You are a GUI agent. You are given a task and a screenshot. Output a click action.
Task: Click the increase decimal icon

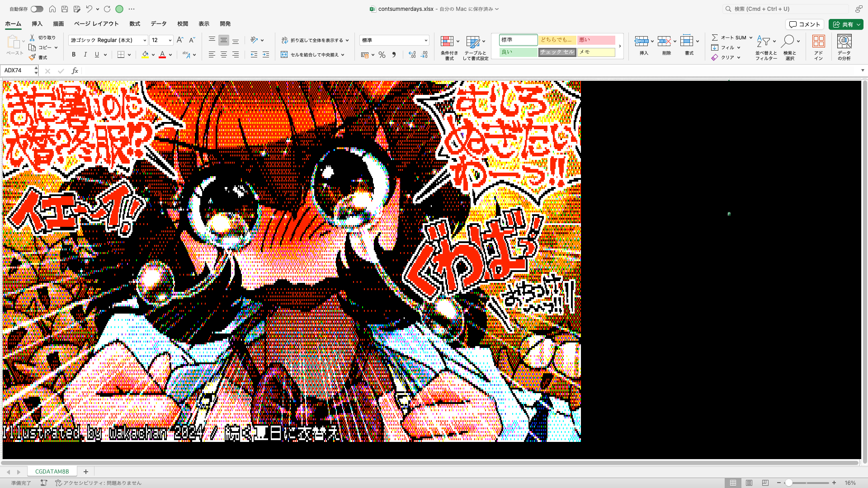(x=412, y=55)
